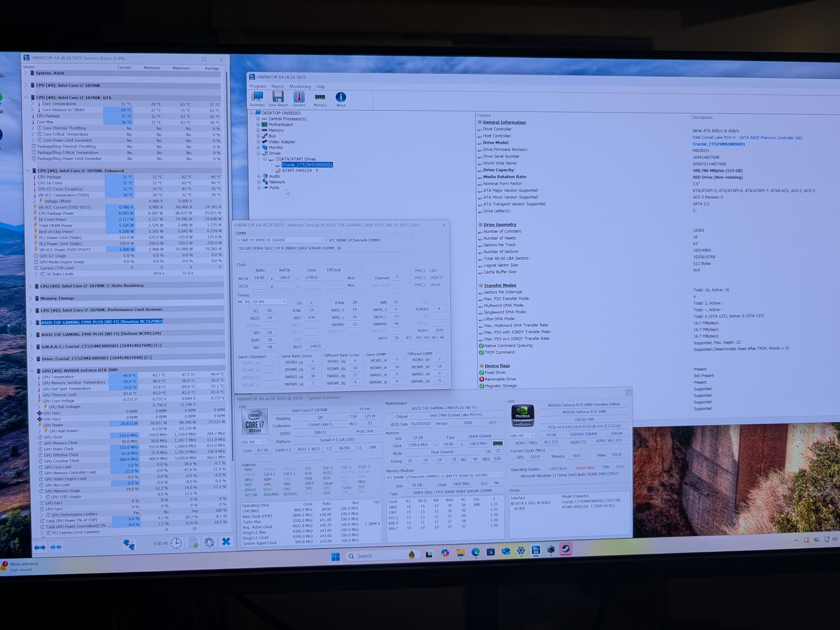Open the DIMM selector dropdown G.Skill F4-3600C16-16GVKC
The image size is (840, 630).
280,240
